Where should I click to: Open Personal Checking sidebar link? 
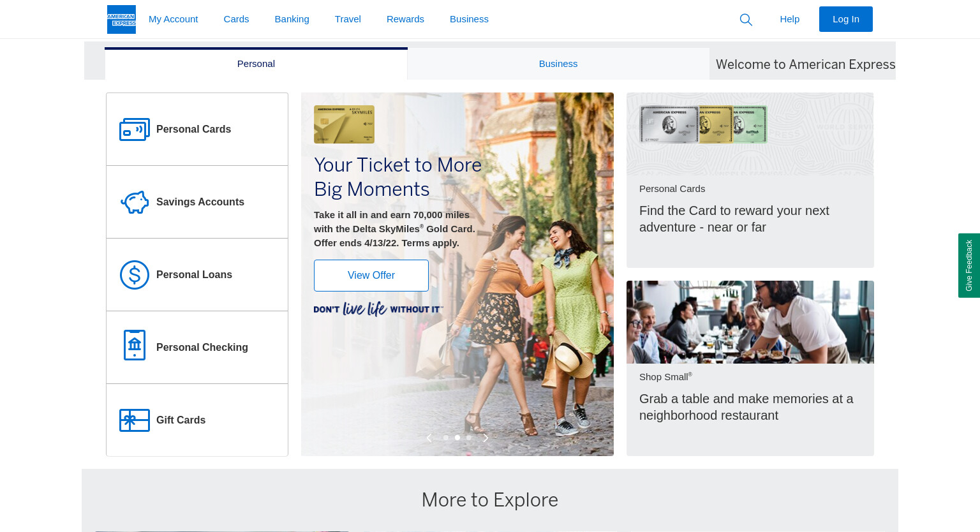[197, 348]
